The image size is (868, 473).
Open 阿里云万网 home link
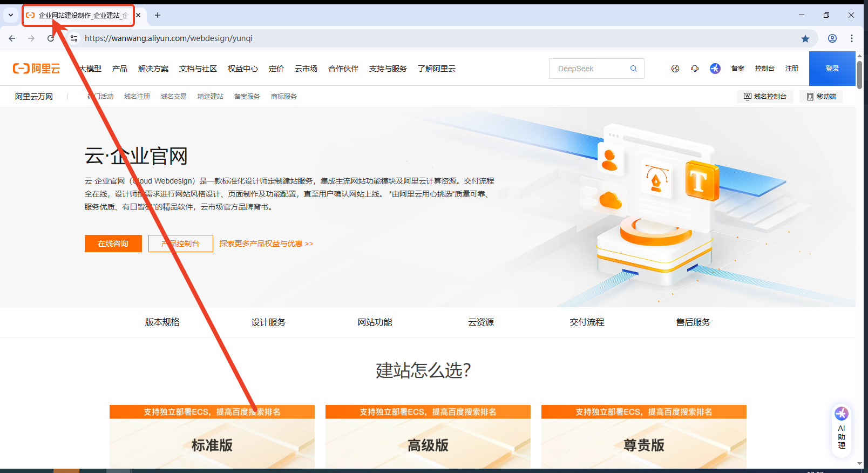(34, 97)
